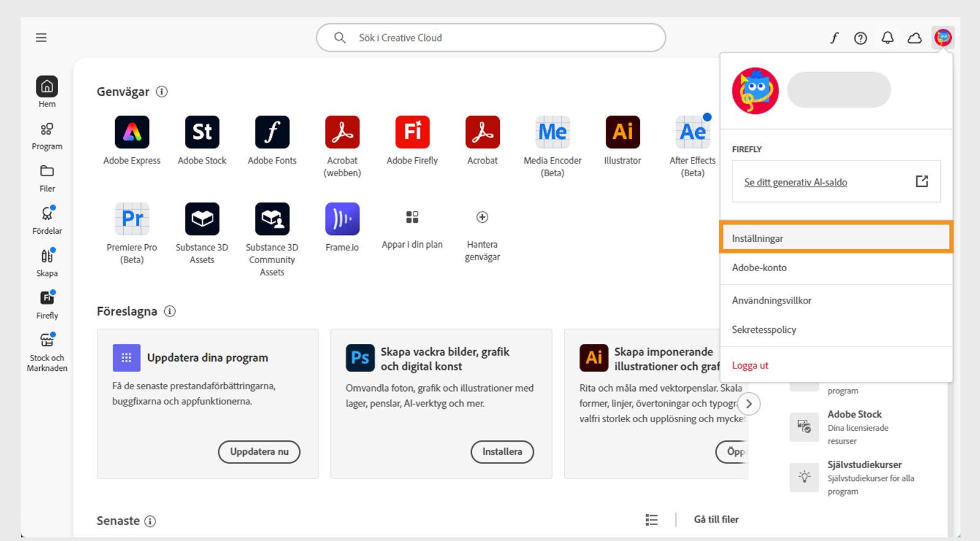This screenshot has height=541, width=980.
Task: Select Inställningar in the profile menu
Action: [x=836, y=238]
